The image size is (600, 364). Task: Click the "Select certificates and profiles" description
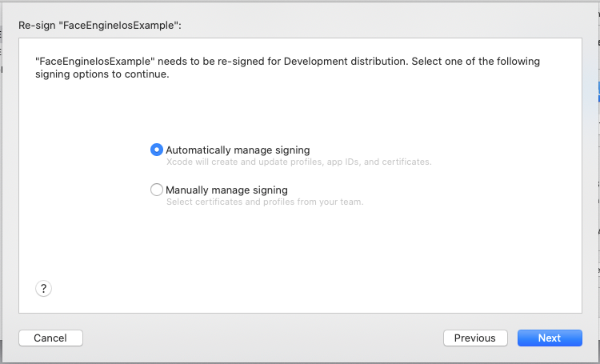[x=264, y=202]
